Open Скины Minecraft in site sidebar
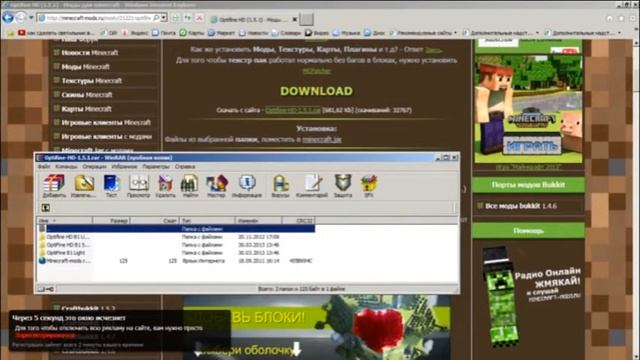The width and height of the screenshot is (640, 360). (87, 95)
